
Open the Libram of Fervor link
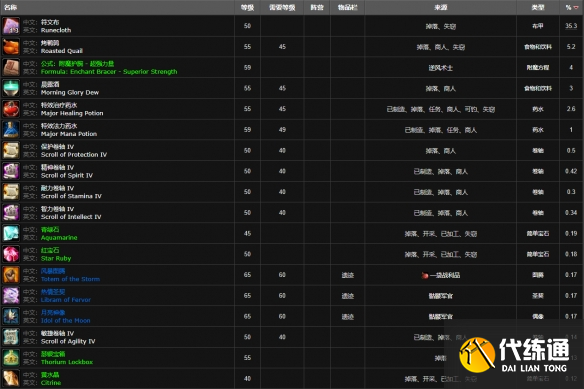(66, 300)
